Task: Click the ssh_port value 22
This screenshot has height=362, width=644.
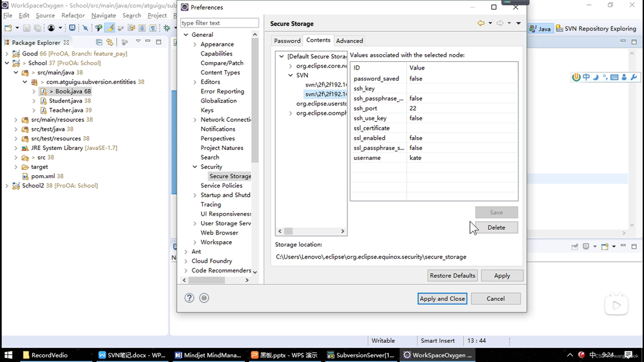Action: (413, 108)
